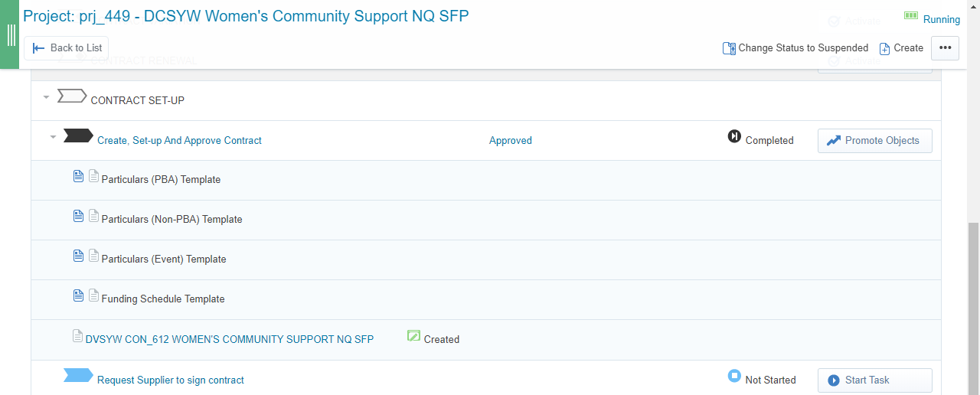Click the green sidebar handle icon
980x395 pixels.
pyautogui.click(x=11, y=35)
